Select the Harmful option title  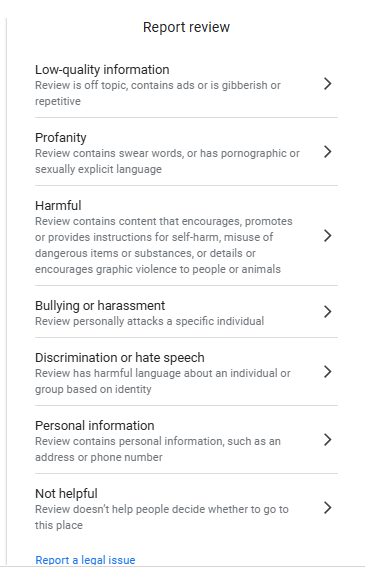[x=58, y=205]
